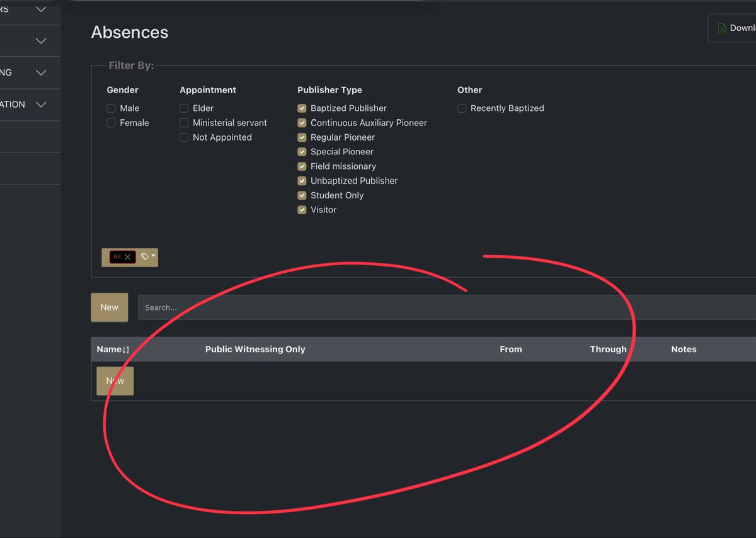Sort table by Name column icon
Image resolution: width=756 pixels, height=538 pixels.
click(x=125, y=350)
